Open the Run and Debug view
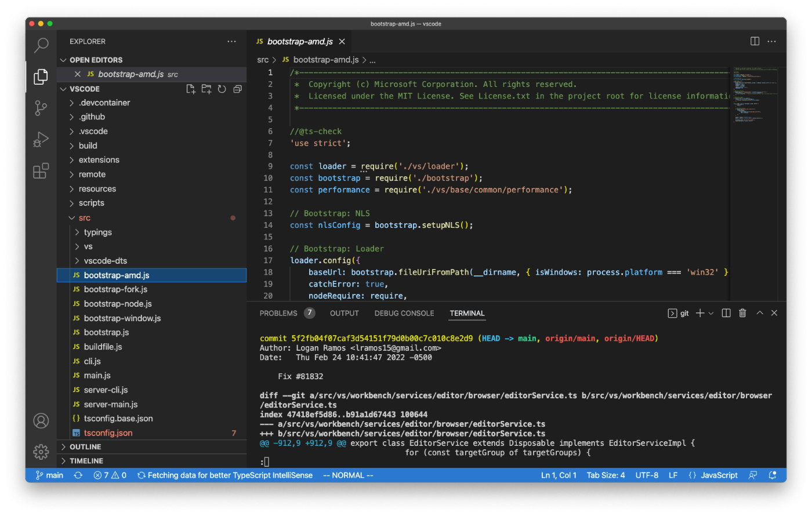The width and height of the screenshot is (812, 516). point(41,140)
